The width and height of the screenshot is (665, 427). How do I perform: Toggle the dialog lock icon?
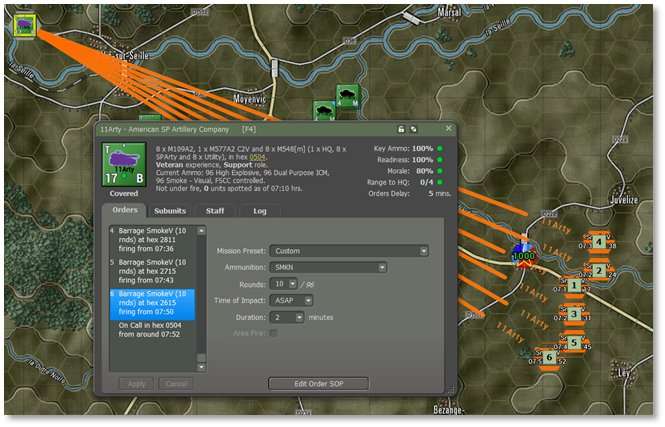click(x=401, y=130)
